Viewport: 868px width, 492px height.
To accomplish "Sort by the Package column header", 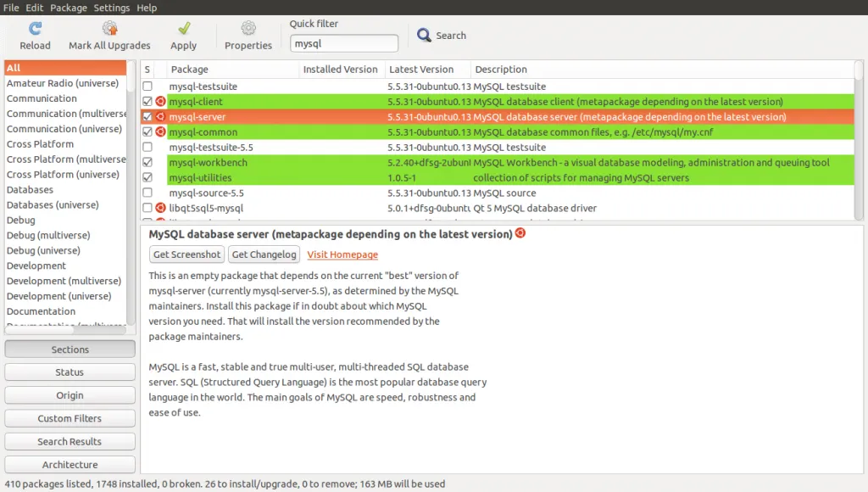I will (233, 70).
